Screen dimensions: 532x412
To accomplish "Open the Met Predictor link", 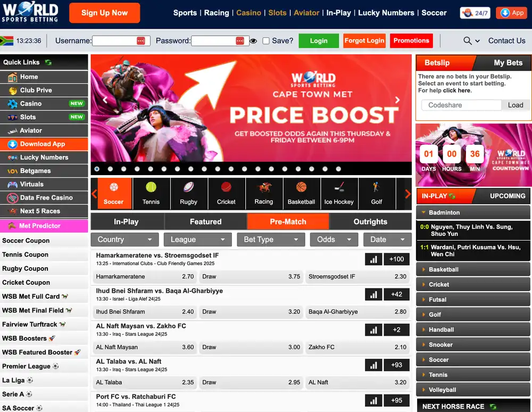I will pos(44,226).
